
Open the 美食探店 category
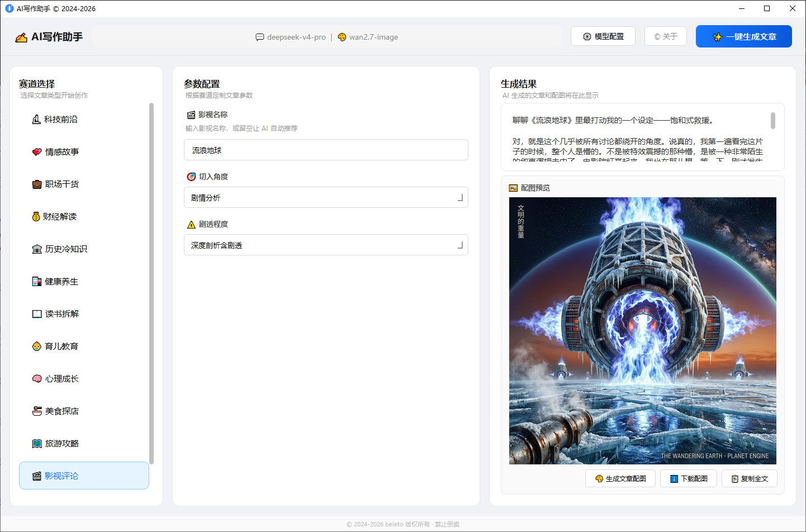(x=84, y=411)
